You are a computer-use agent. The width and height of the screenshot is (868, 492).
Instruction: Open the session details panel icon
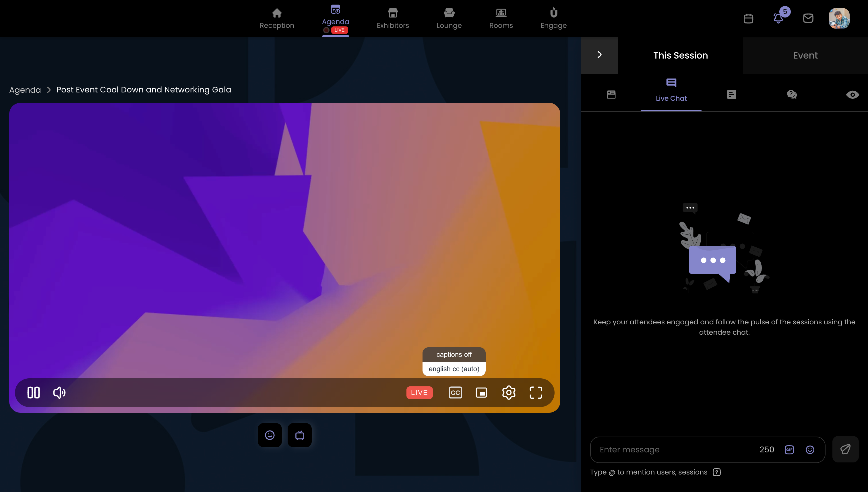tap(611, 95)
